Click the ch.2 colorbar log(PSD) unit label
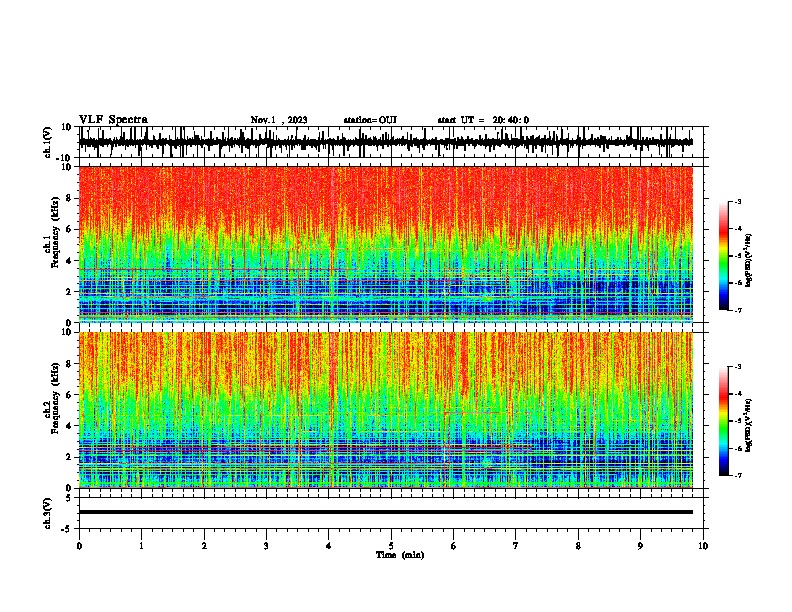This screenshot has height=612, width=792. point(749,425)
